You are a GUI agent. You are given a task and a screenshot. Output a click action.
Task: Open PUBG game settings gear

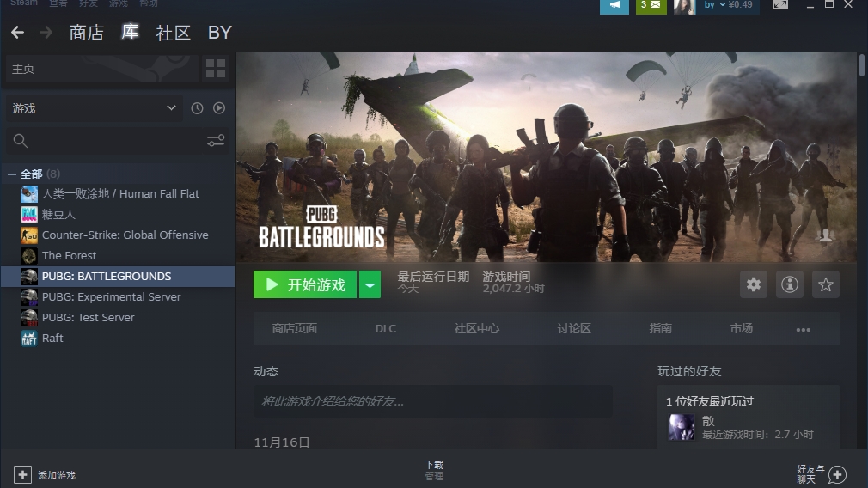click(x=754, y=284)
